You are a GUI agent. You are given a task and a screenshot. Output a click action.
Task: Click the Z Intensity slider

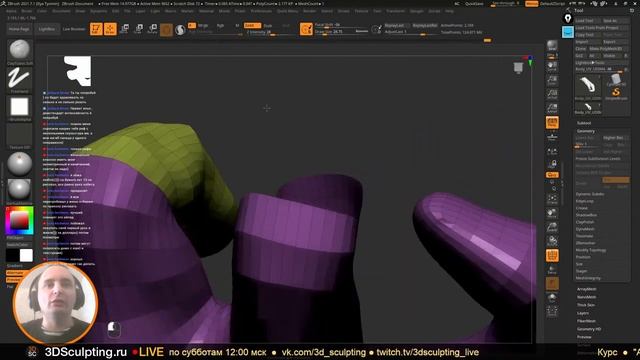[x=270, y=32]
